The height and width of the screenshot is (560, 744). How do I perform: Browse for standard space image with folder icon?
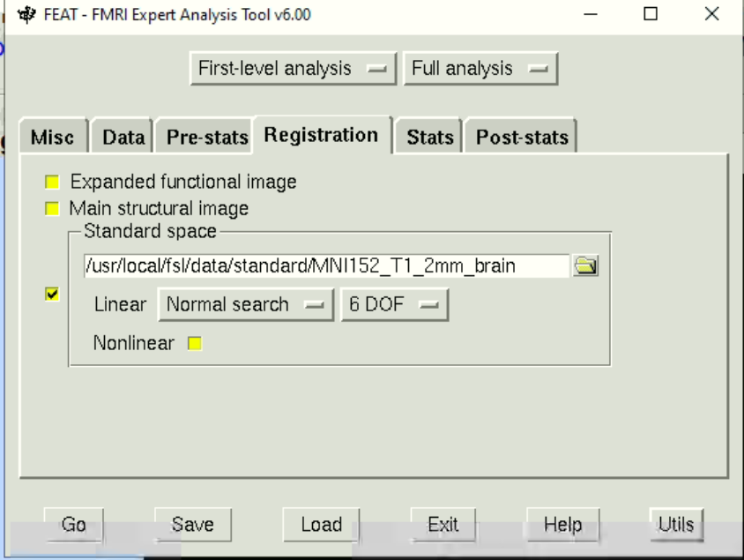pyautogui.click(x=585, y=265)
